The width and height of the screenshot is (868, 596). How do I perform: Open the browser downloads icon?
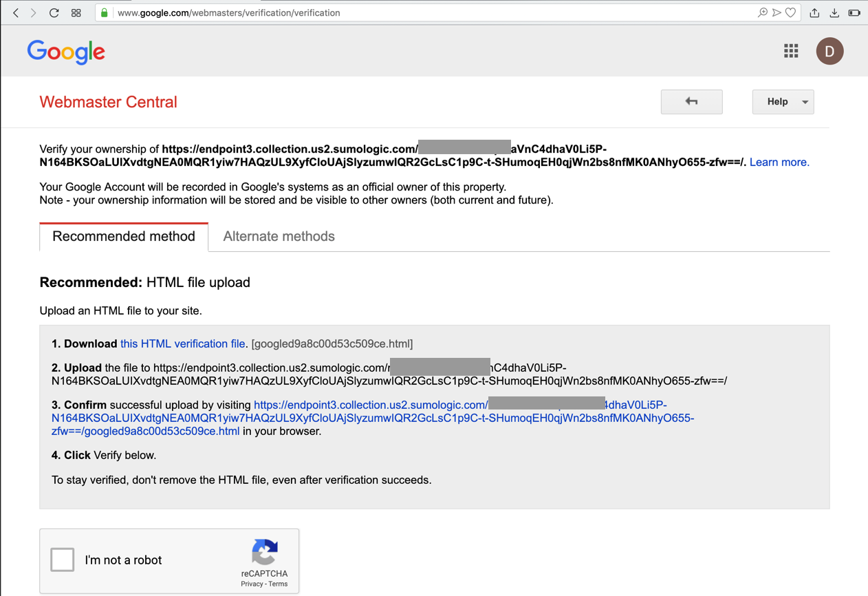click(834, 12)
